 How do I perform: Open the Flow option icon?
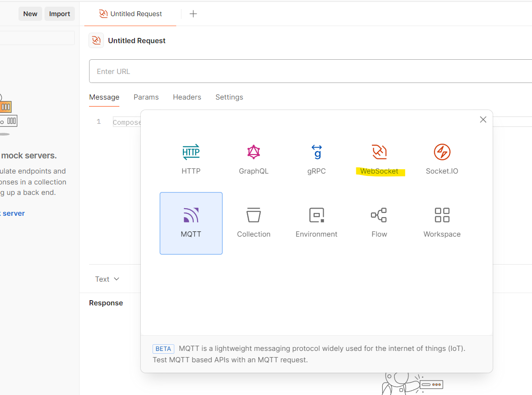point(379,215)
